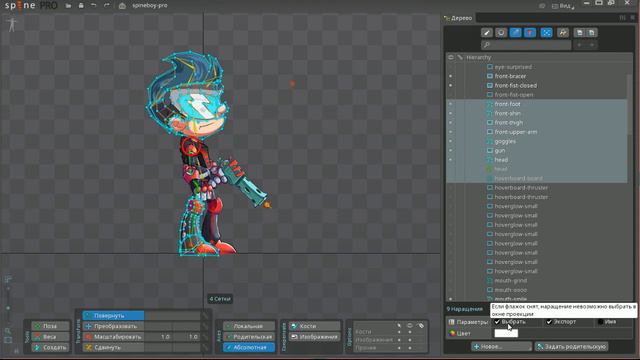Click the tag column icon in Options panel

pyautogui.click(x=421, y=326)
